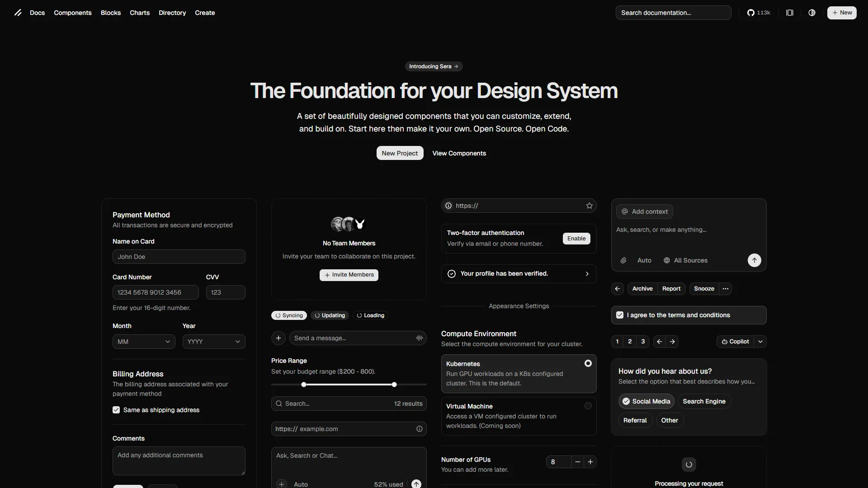Bookmark the https:// URL with the star icon
Screen dimensions: 868x488
pyautogui.click(x=589, y=206)
